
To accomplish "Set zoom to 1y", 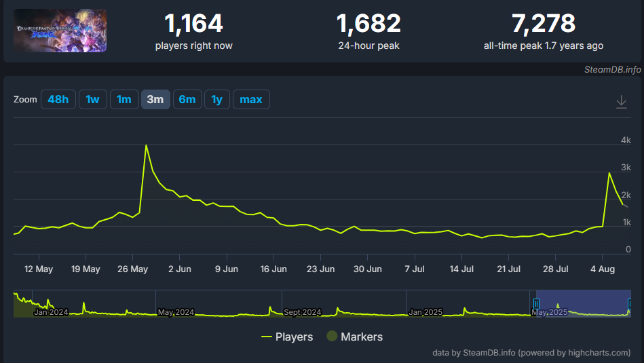I will (217, 99).
